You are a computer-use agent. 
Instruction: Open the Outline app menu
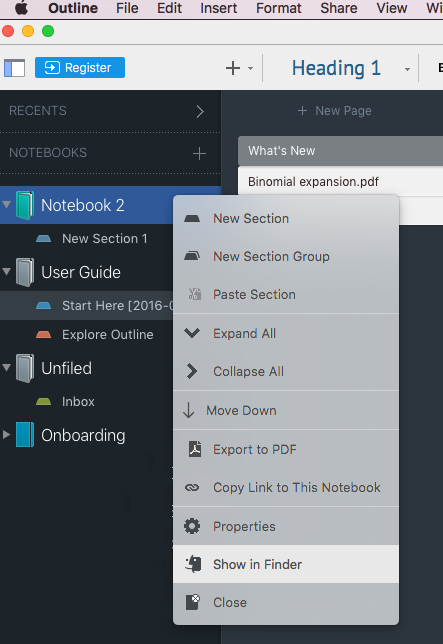pyautogui.click(x=73, y=8)
